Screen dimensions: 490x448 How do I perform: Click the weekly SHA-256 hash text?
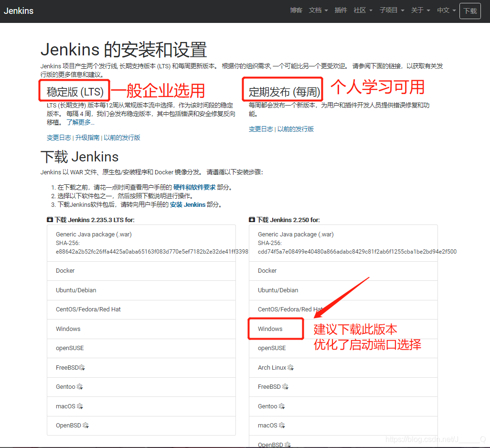pyautogui.click(x=357, y=252)
